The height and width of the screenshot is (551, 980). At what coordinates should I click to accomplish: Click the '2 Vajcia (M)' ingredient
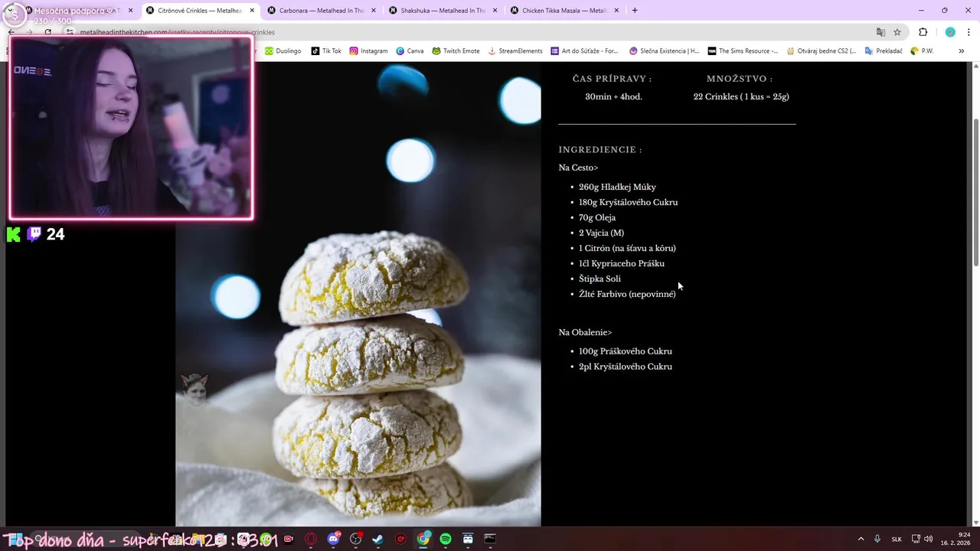tap(601, 233)
